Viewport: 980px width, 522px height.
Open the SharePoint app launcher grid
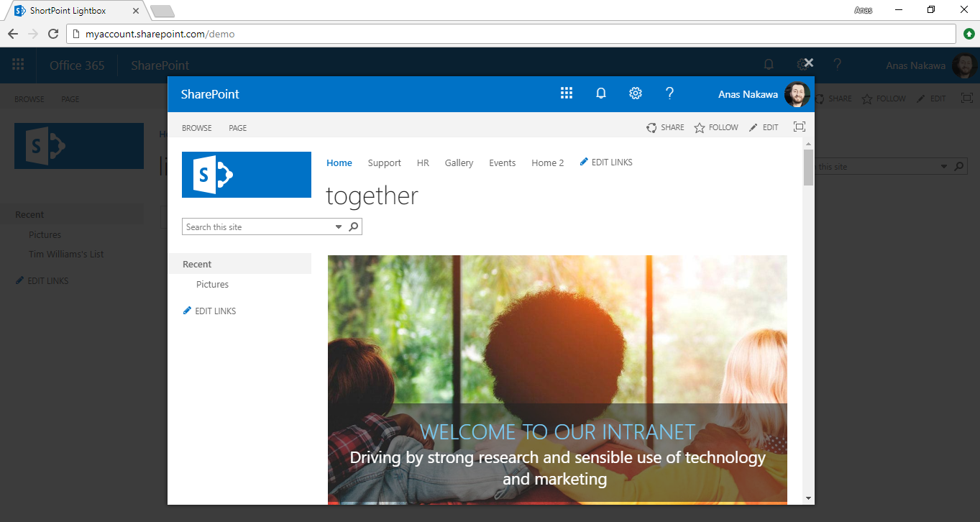tap(567, 93)
